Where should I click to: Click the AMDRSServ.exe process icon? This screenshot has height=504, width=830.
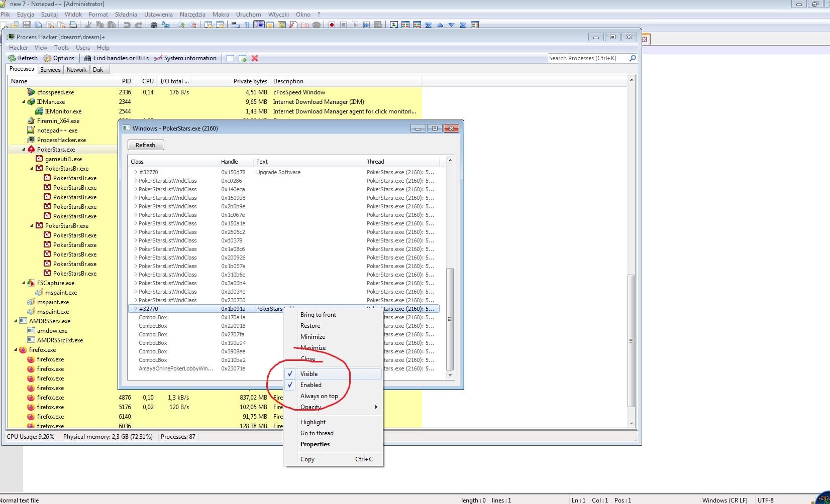(x=23, y=321)
